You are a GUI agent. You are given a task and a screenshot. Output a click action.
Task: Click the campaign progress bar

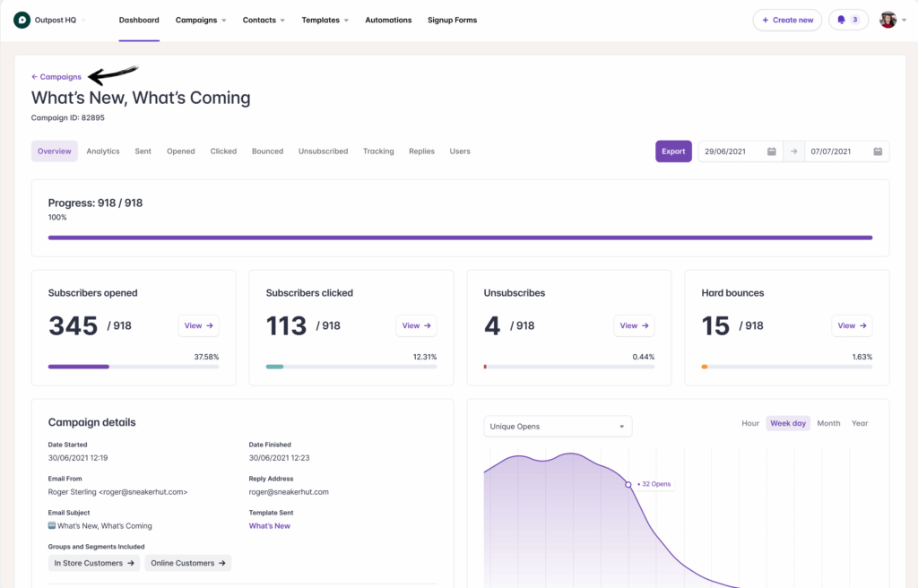[x=460, y=238]
